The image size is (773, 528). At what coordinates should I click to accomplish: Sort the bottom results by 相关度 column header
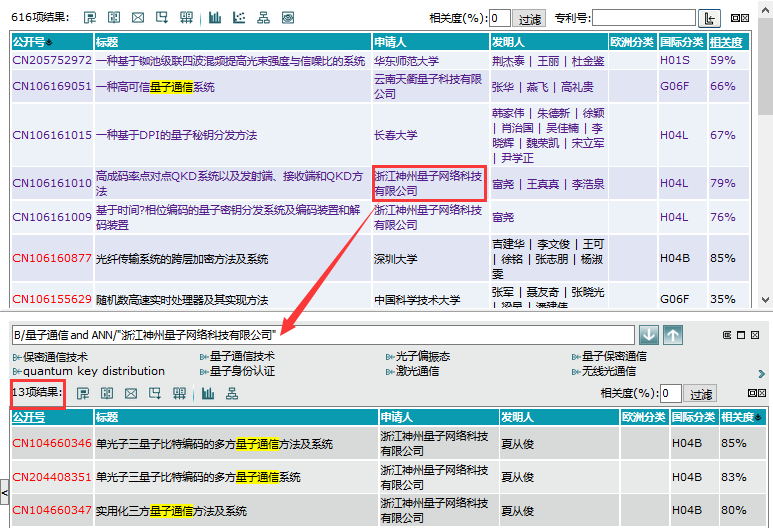click(743, 417)
